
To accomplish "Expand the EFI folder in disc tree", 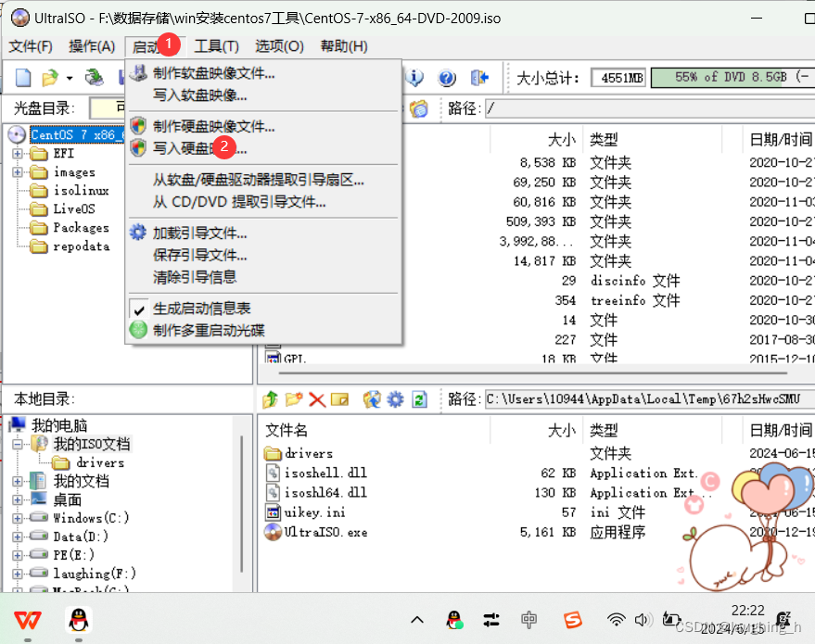I will point(17,154).
